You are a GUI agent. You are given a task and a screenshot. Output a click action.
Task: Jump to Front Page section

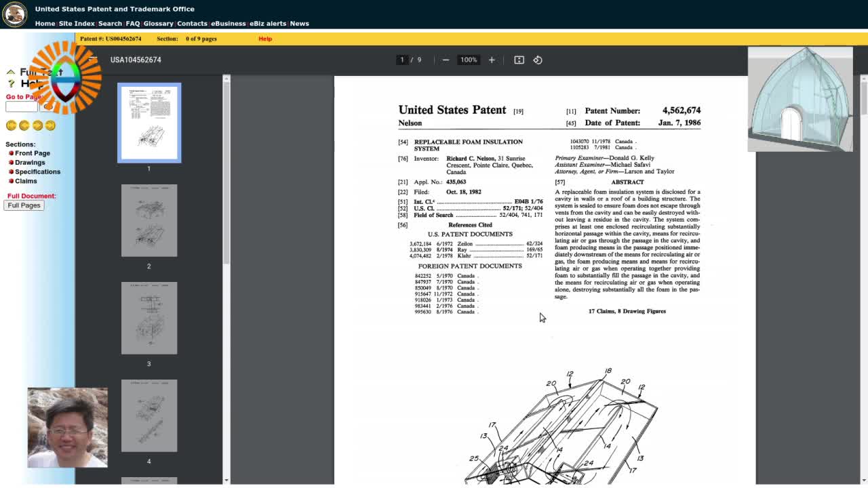pos(32,153)
